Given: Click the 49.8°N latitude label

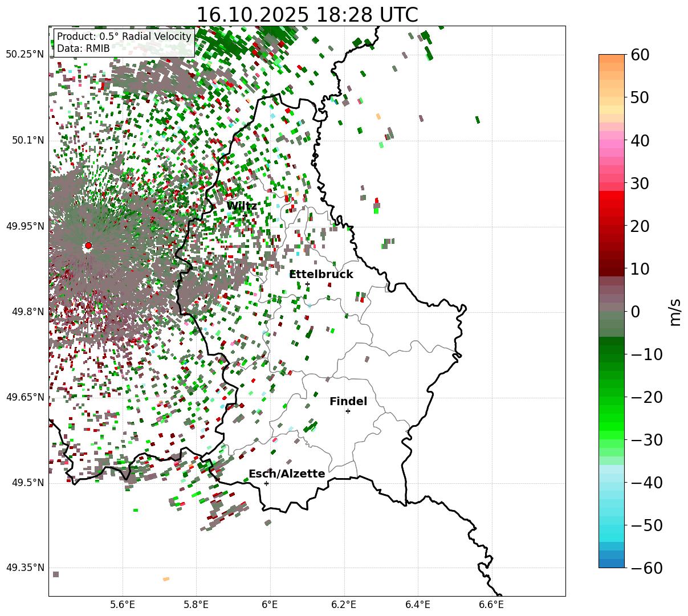Looking at the screenshot, I should click(27, 312).
